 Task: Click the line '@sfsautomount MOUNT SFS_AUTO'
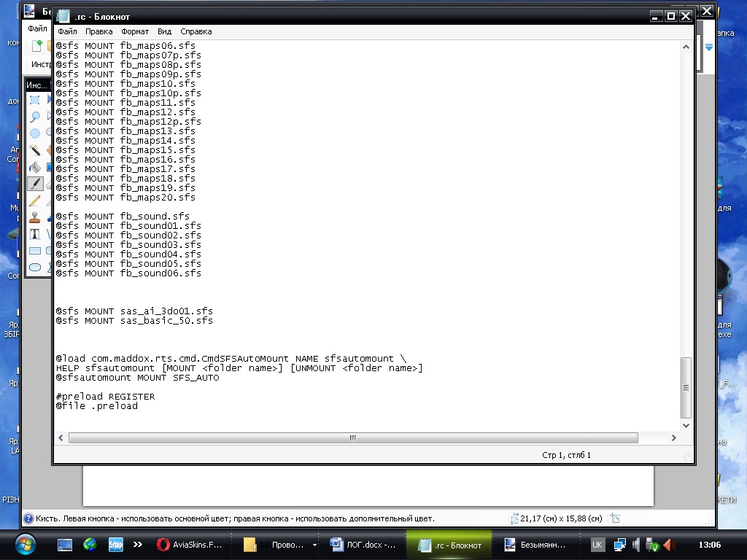click(x=138, y=378)
